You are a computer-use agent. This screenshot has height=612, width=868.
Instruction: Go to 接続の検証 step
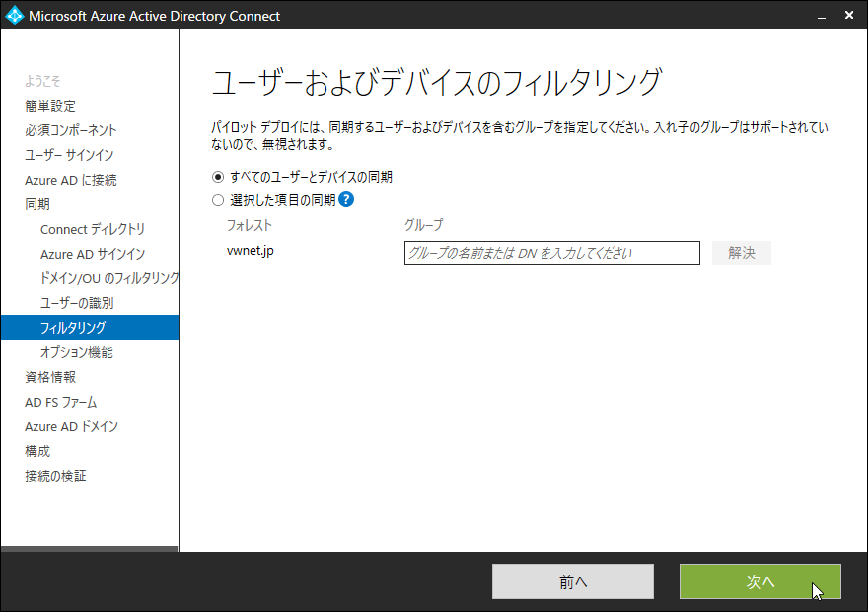pyautogui.click(x=55, y=476)
